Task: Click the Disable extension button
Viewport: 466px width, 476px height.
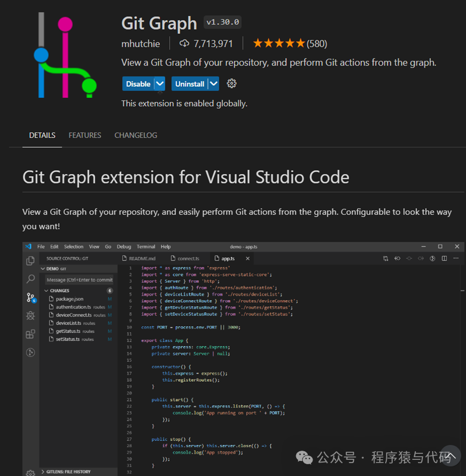Action: 138,84
